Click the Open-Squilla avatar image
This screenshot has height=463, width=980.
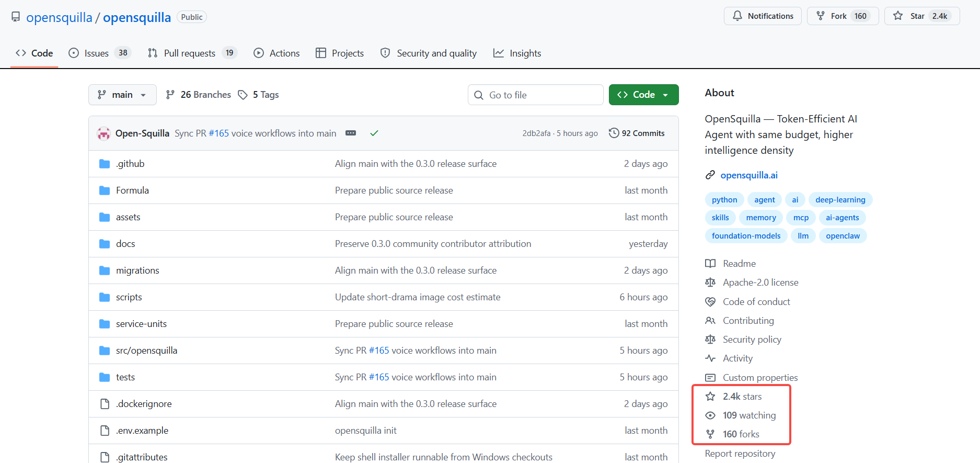[x=103, y=133]
